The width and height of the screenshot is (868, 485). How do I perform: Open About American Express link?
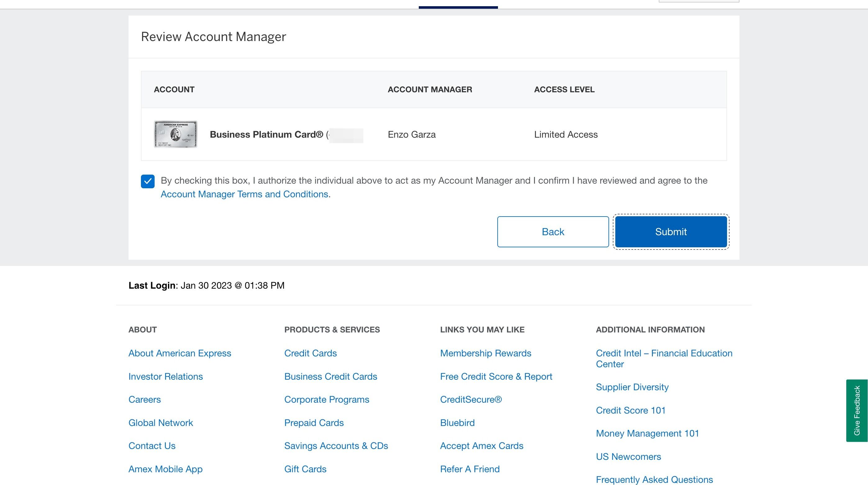click(180, 353)
